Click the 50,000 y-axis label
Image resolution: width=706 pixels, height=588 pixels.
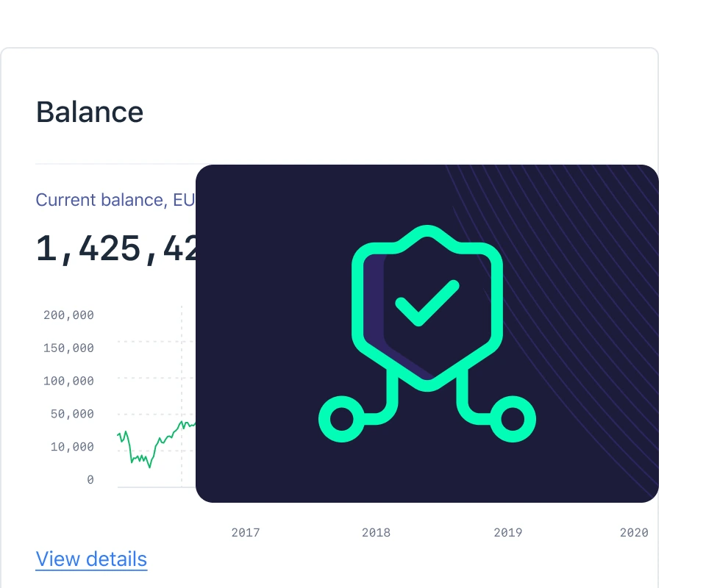pos(72,415)
